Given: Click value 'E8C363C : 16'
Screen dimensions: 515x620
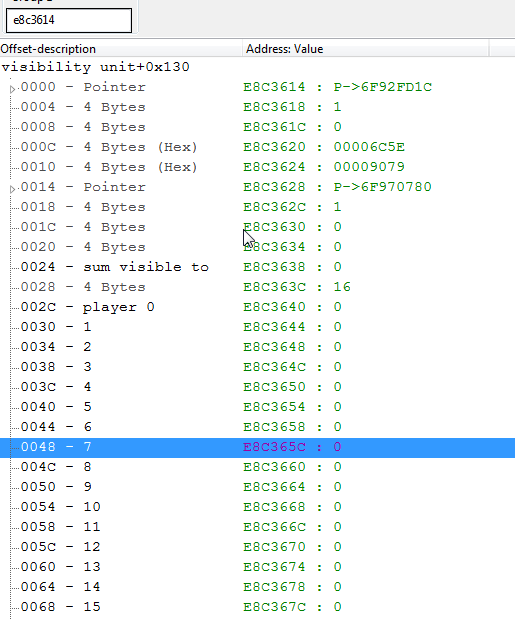Looking at the screenshot, I should tap(297, 287).
